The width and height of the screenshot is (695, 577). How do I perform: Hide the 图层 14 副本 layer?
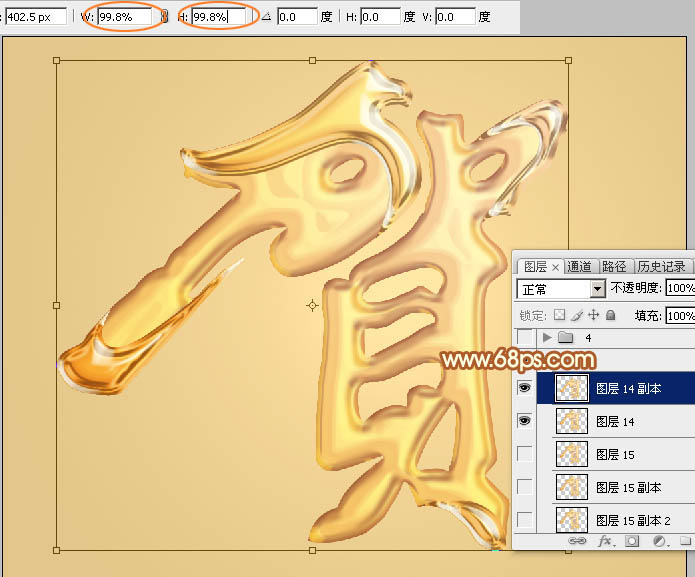coord(524,388)
